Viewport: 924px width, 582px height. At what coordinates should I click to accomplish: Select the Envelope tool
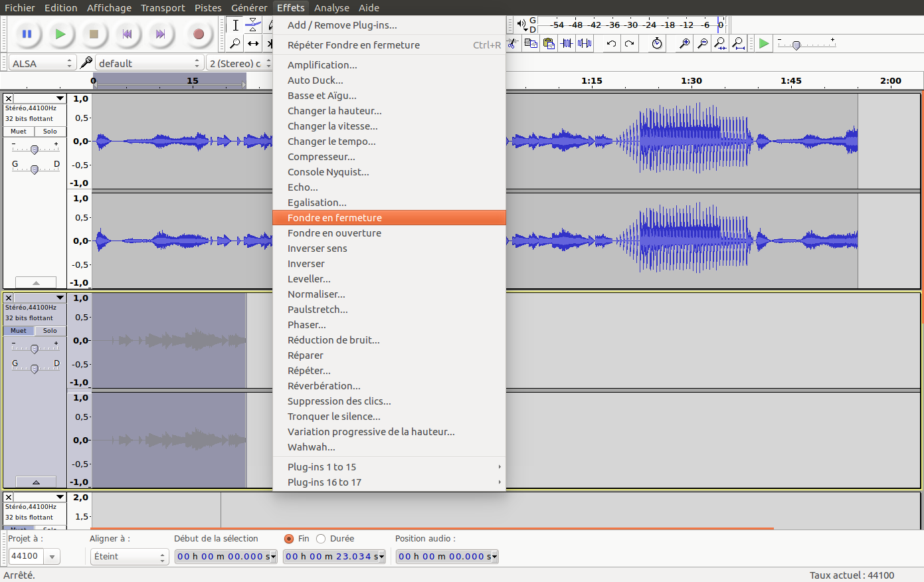click(x=253, y=25)
